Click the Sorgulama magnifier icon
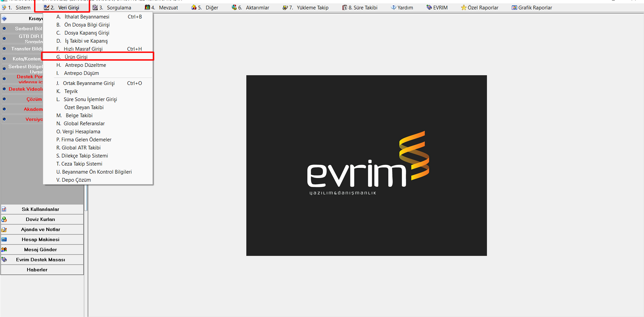The height and width of the screenshot is (317, 644). (x=95, y=7)
